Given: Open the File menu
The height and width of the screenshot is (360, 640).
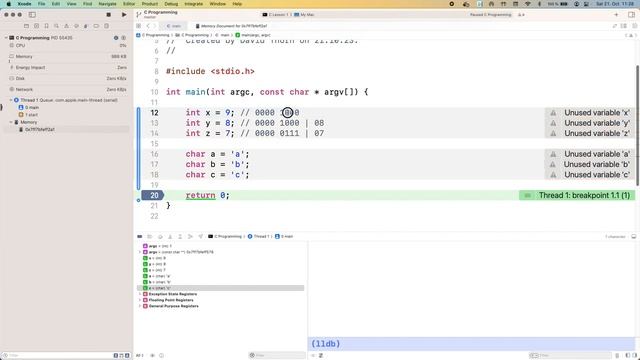Looking at the screenshot, I should coord(42,4).
